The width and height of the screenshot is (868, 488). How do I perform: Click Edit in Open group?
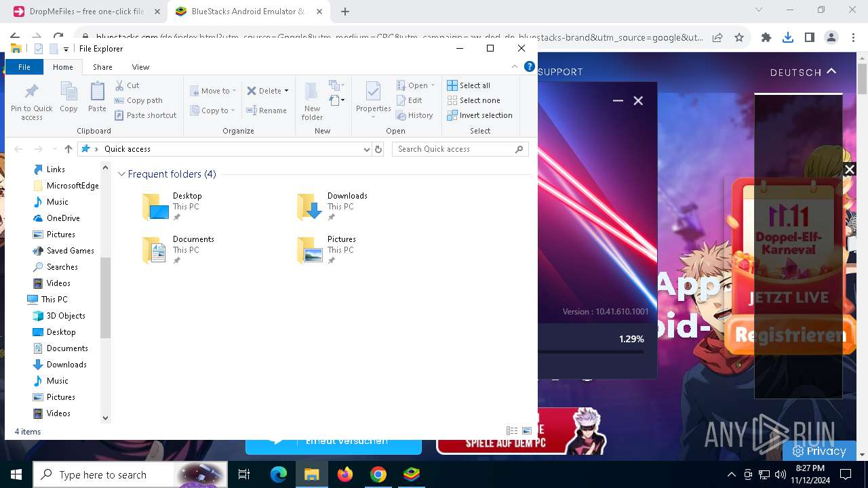point(410,100)
